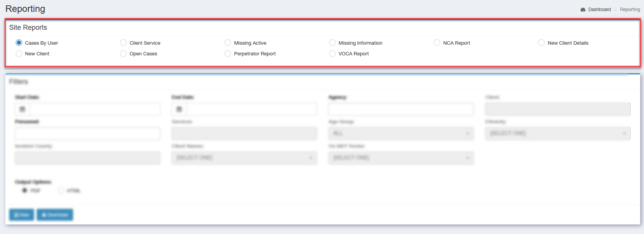644x234 pixels.
Task: Select the NCA Report option
Action: pyautogui.click(x=437, y=43)
